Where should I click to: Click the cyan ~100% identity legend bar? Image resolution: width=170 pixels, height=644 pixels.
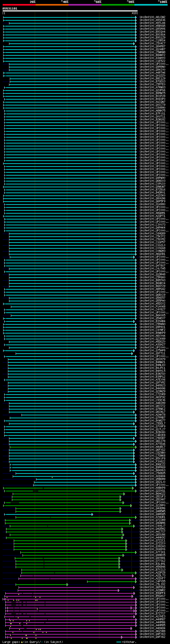[151, 5]
